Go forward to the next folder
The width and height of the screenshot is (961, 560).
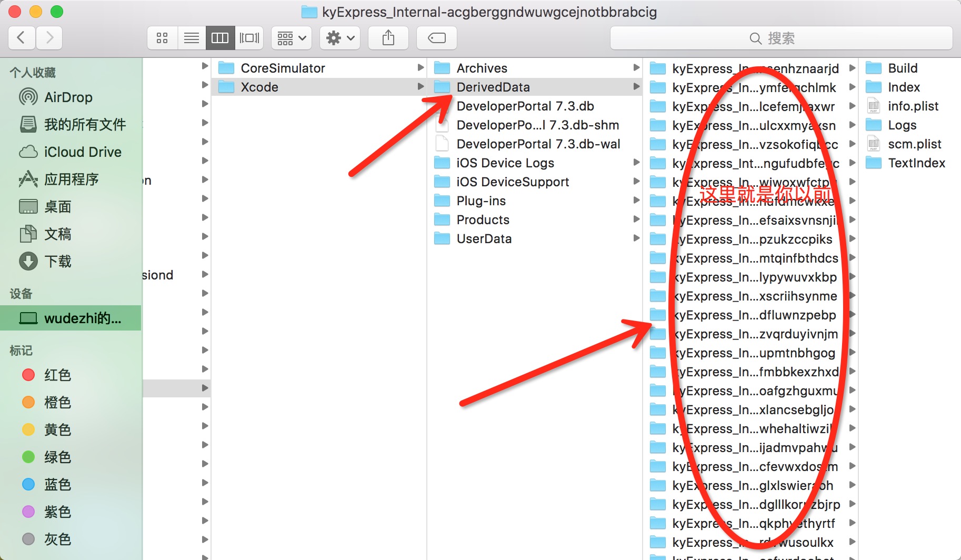pyautogui.click(x=49, y=38)
